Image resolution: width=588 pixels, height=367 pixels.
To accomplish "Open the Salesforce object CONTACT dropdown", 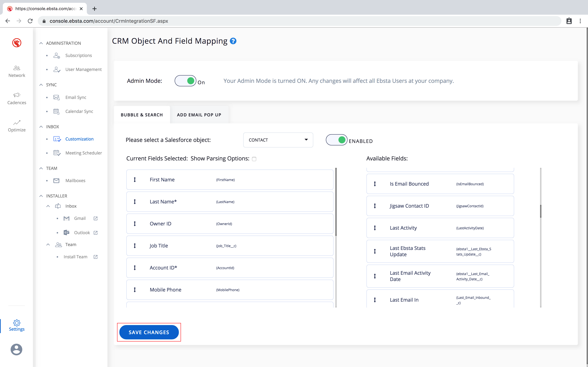I will pyautogui.click(x=278, y=140).
